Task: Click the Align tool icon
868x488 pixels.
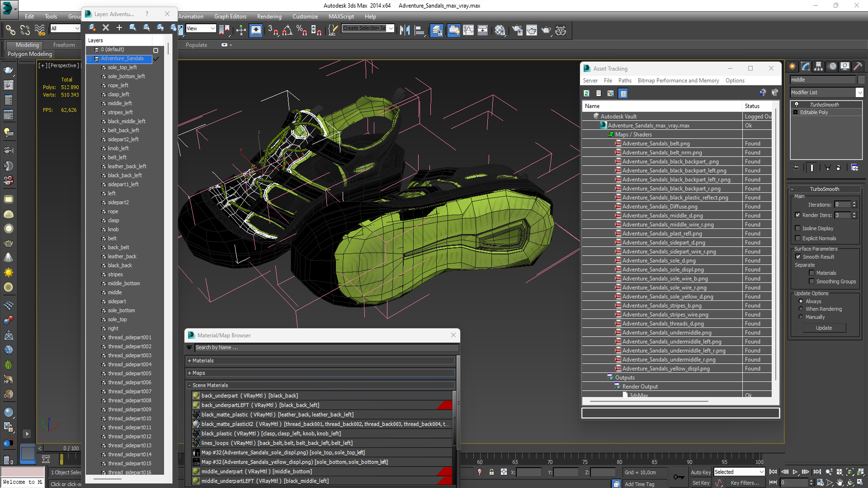Action: tap(420, 30)
